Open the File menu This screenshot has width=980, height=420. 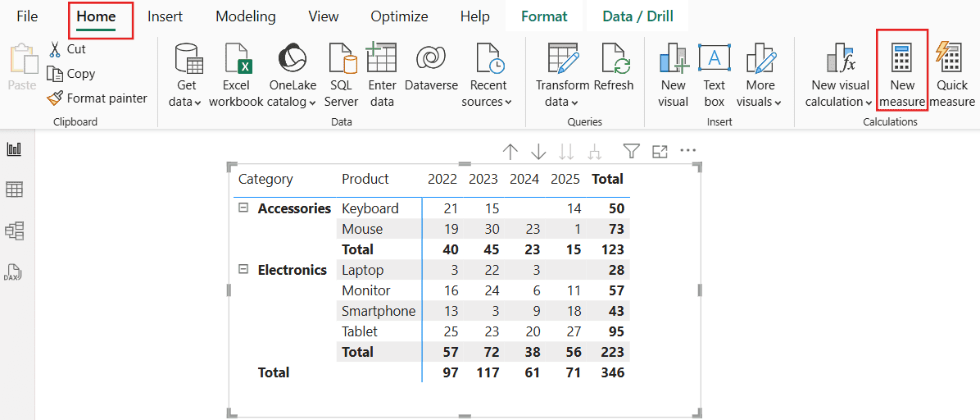tap(27, 16)
